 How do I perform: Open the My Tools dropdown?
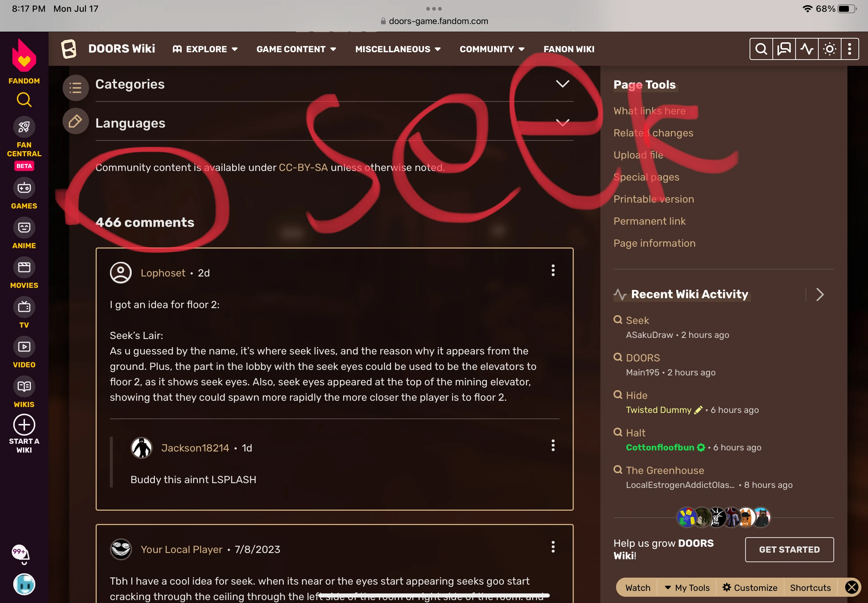[687, 588]
